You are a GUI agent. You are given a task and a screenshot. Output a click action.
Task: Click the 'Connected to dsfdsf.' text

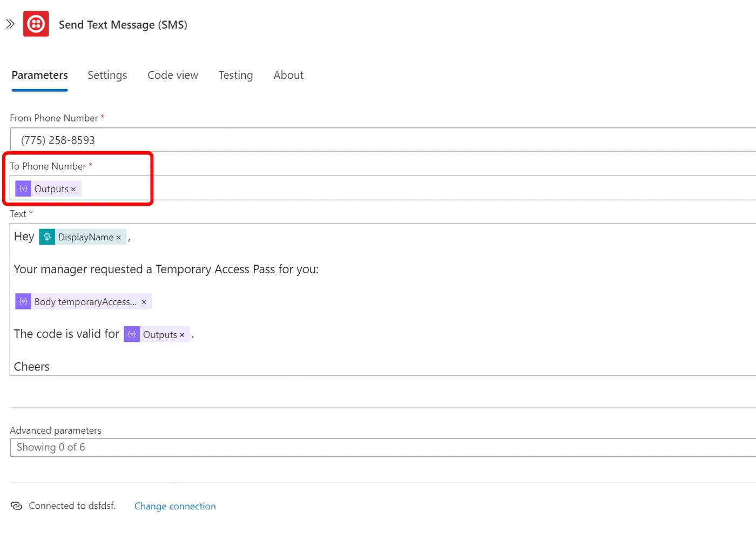click(72, 505)
